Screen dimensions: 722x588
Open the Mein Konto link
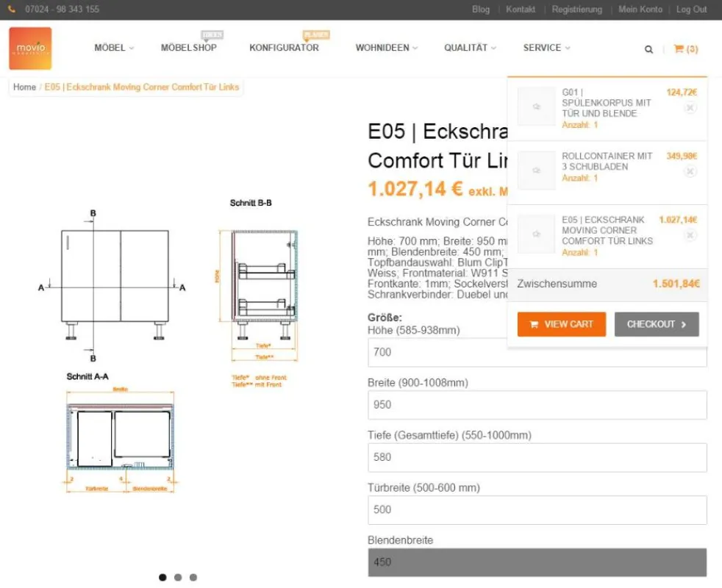point(640,10)
